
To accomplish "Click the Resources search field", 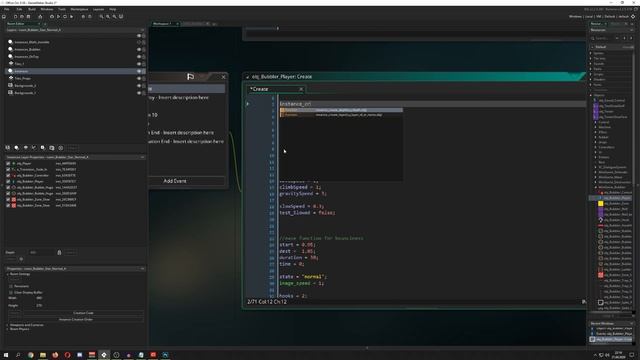I will pyautogui.click(x=604, y=38).
